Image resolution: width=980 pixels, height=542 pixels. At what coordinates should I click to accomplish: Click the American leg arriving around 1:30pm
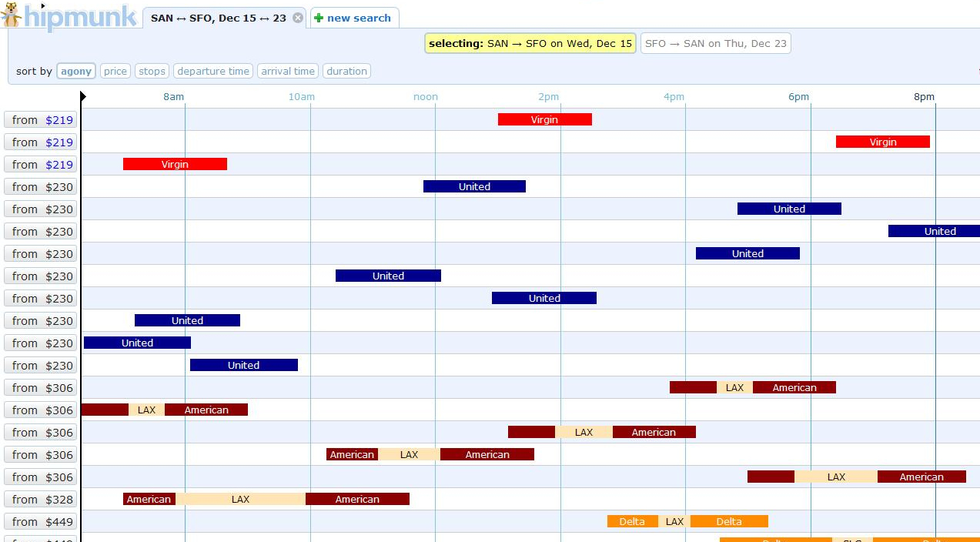487,454
